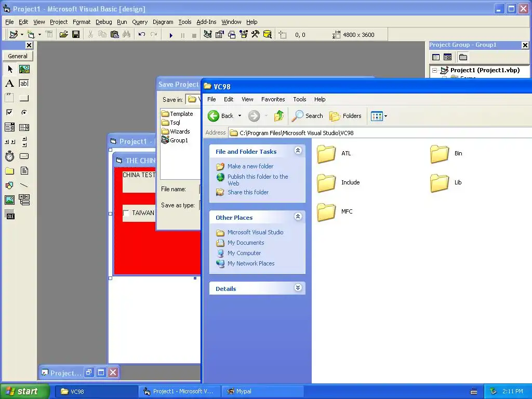
Task: Open the Project menu in Visual Basic
Action: click(x=59, y=22)
